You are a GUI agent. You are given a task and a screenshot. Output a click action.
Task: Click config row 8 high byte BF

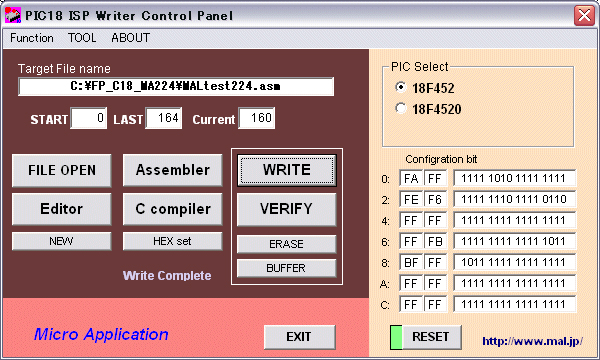[411, 262]
